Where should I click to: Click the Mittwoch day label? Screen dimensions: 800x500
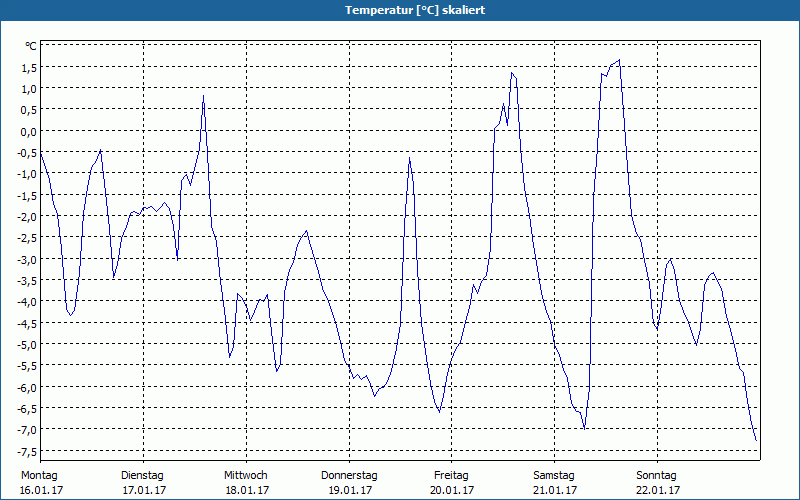click(x=246, y=476)
